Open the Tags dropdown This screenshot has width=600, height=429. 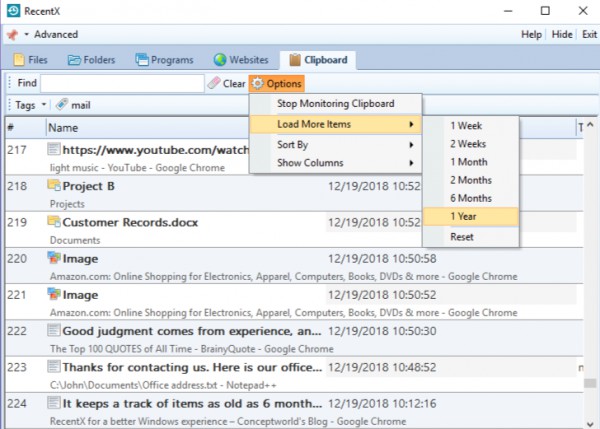coord(30,105)
